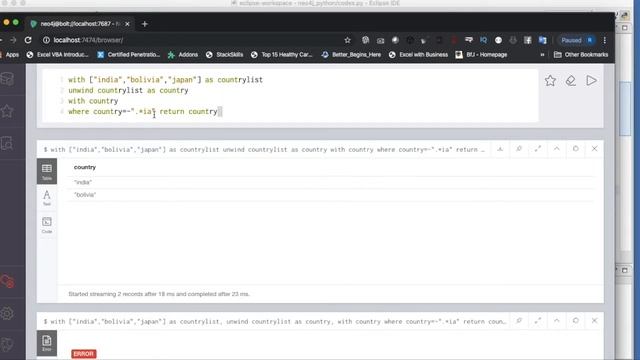Switch result view to Table
This screenshot has width=640, height=360.
click(x=47, y=171)
